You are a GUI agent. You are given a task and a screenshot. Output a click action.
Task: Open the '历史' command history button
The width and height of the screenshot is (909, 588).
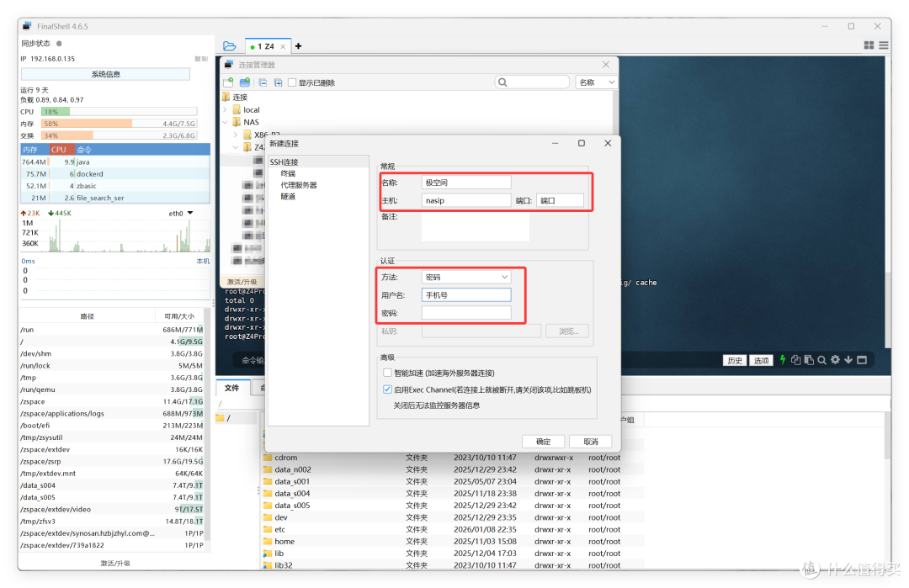735,360
